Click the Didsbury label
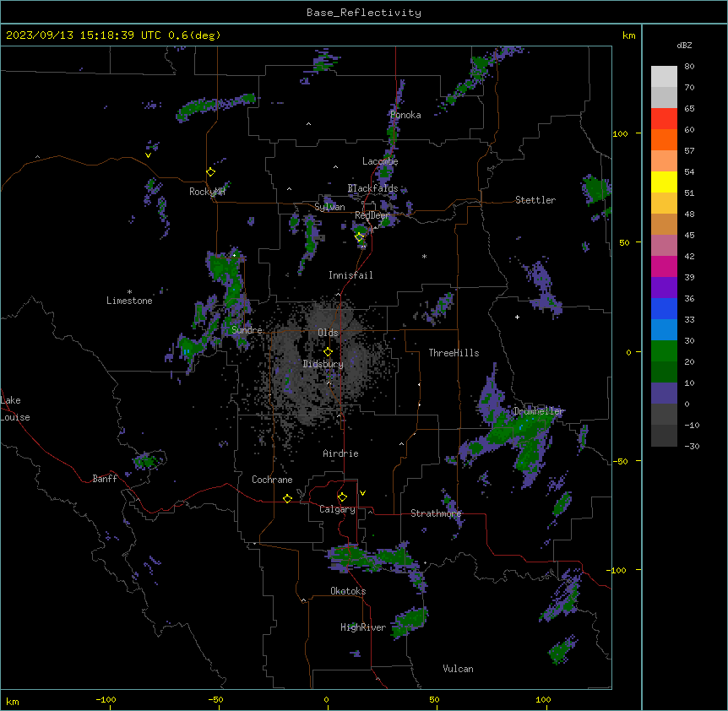The image size is (728, 711). pos(323,364)
